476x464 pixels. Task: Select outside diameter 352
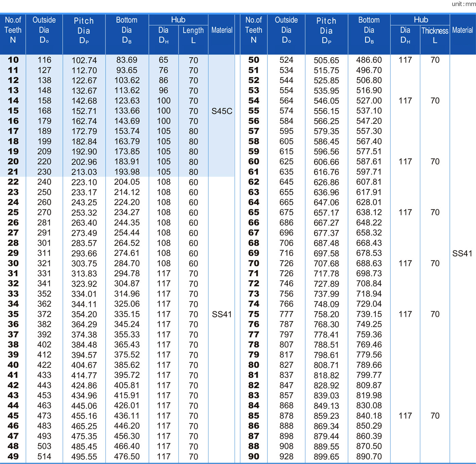click(x=44, y=294)
